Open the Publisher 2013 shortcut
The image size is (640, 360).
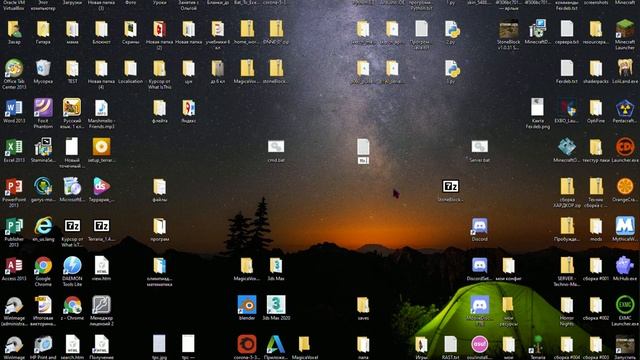click(14, 227)
